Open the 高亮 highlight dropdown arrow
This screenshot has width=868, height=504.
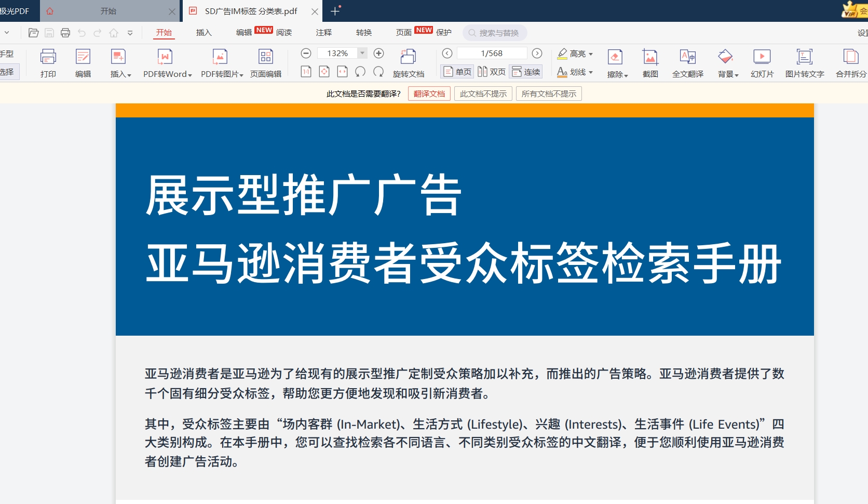click(591, 54)
